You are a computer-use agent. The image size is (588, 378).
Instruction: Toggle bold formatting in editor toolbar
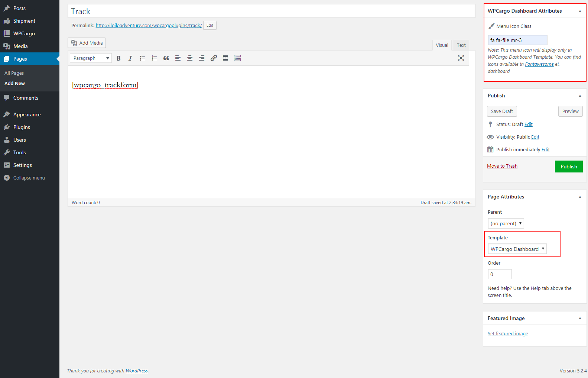point(118,58)
